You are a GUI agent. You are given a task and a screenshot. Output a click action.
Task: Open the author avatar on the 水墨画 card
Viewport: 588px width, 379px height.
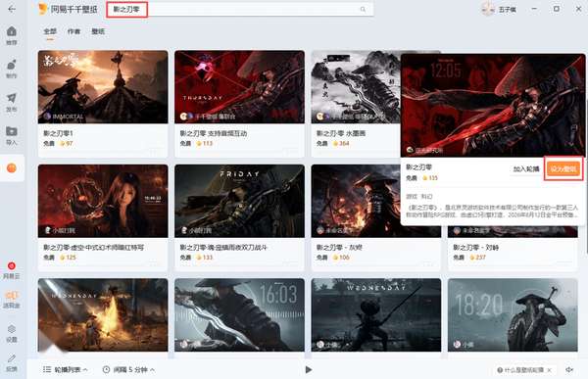click(x=319, y=117)
